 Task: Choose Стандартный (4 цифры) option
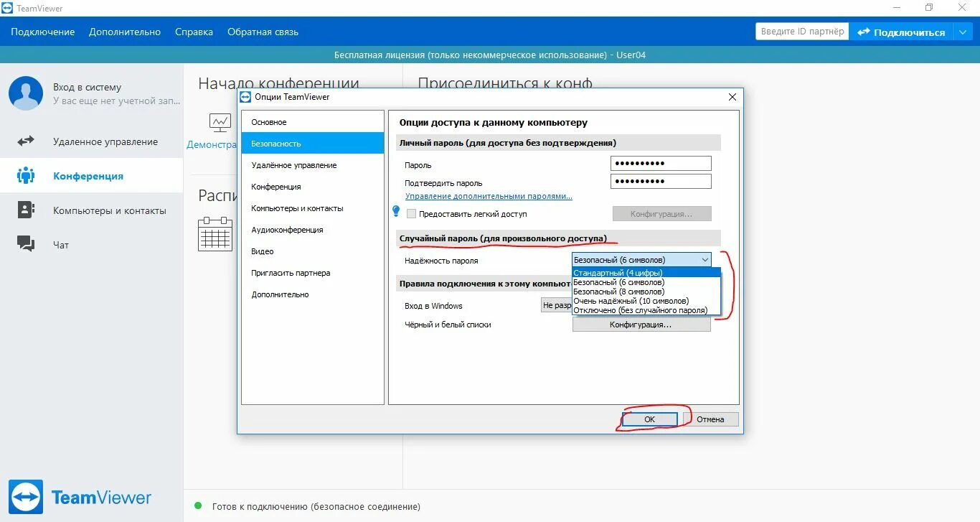pos(646,273)
